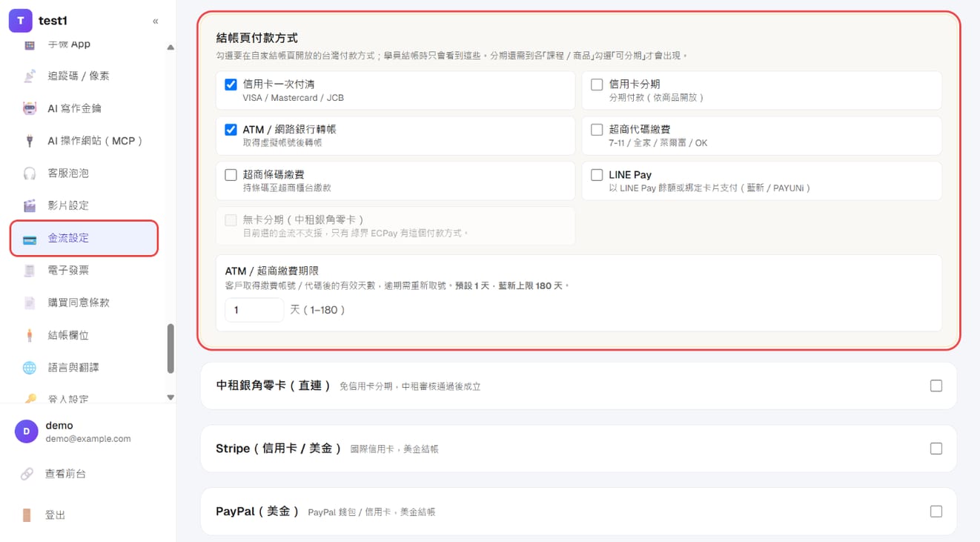The image size is (980, 542).
Task: Click the purchase agreement page icon
Action: (30, 303)
